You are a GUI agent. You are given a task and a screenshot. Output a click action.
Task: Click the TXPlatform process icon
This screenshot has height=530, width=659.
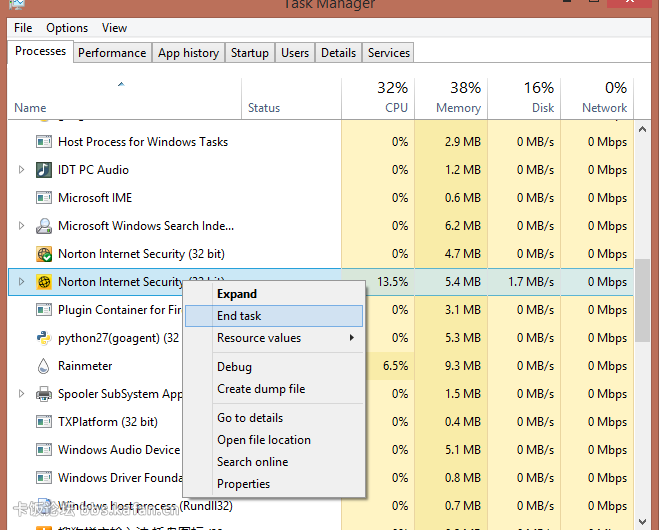pyautogui.click(x=44, y=422)
